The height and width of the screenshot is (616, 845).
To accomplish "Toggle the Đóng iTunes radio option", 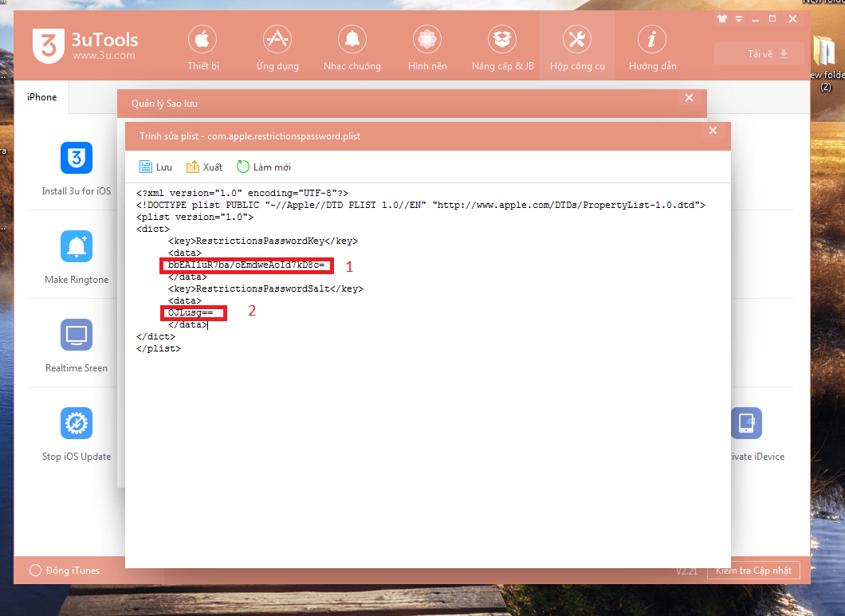I will pyautogui.click(x=36, y=571).
